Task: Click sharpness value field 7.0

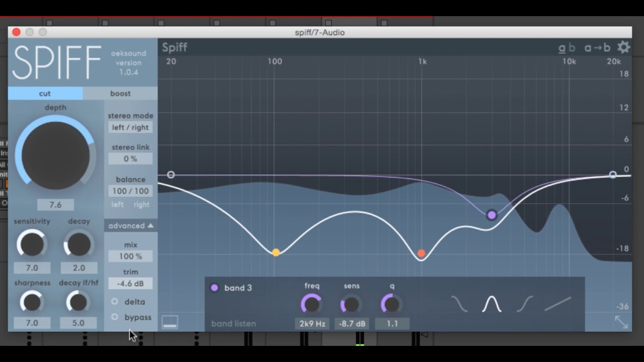Action: point(32,323)
